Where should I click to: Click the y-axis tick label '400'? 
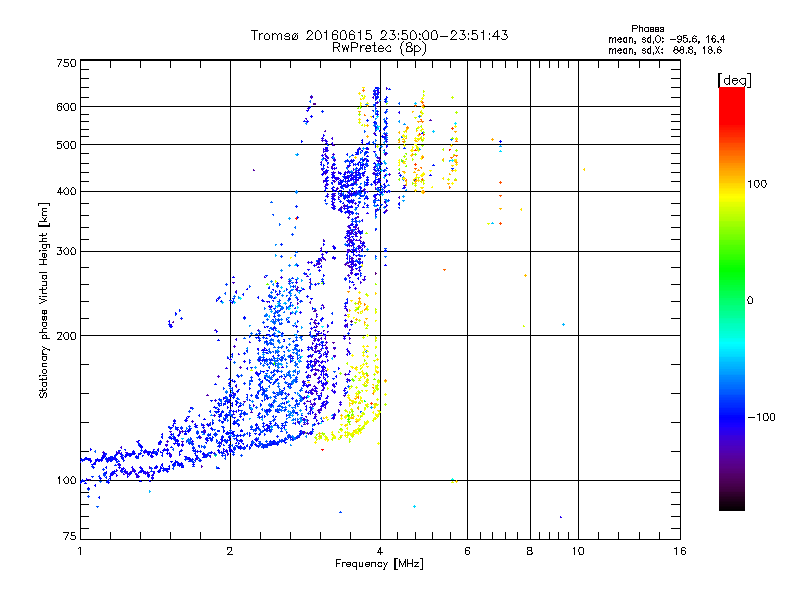67,192
